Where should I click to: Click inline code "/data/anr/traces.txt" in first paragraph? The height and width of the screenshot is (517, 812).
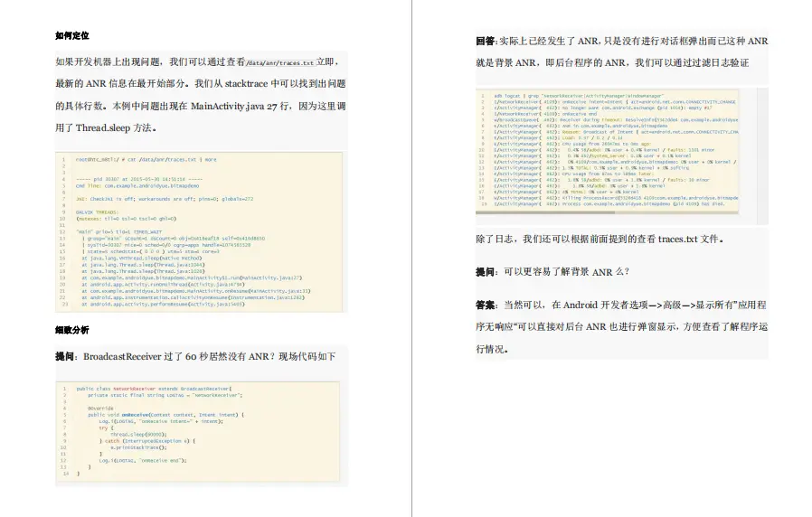point(280,62)
